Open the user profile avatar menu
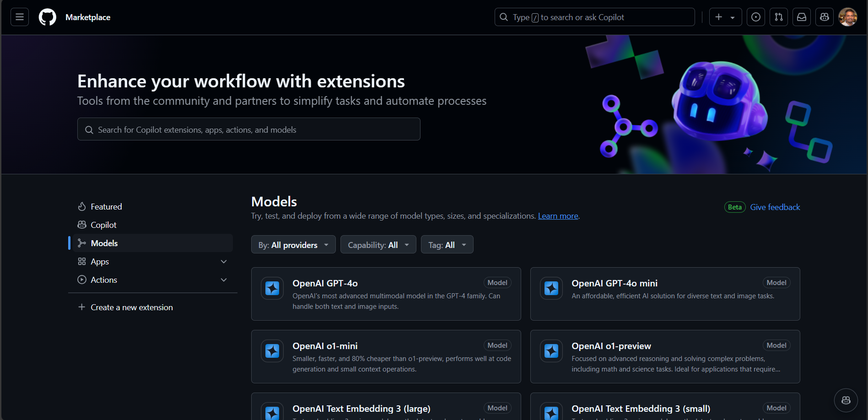This screenshot has height=420, width=868. click(848, 17)
